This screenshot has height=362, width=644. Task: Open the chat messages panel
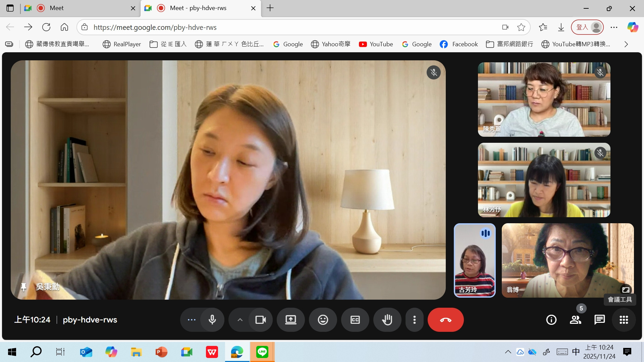coord(599,320)
